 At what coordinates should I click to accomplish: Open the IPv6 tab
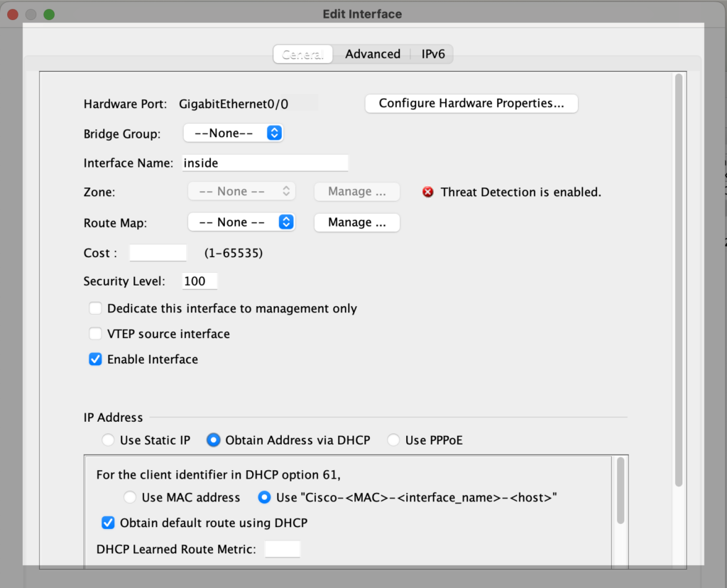coord(433,53)
